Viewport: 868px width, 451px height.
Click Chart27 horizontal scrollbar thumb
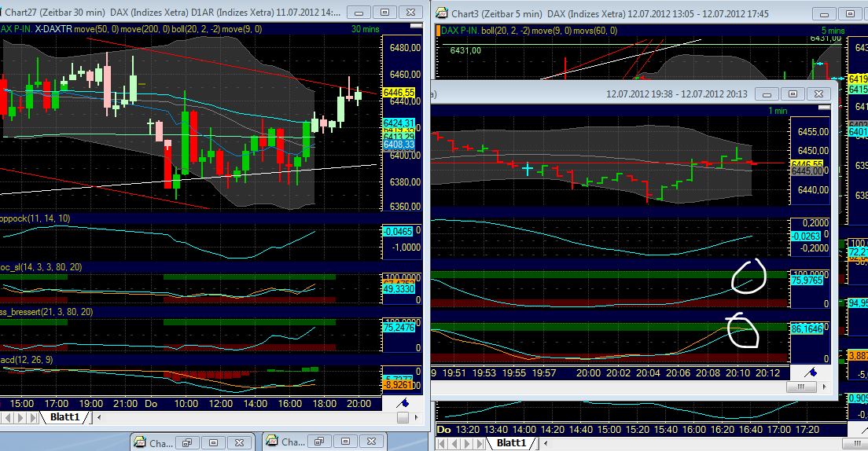[403, 417]
